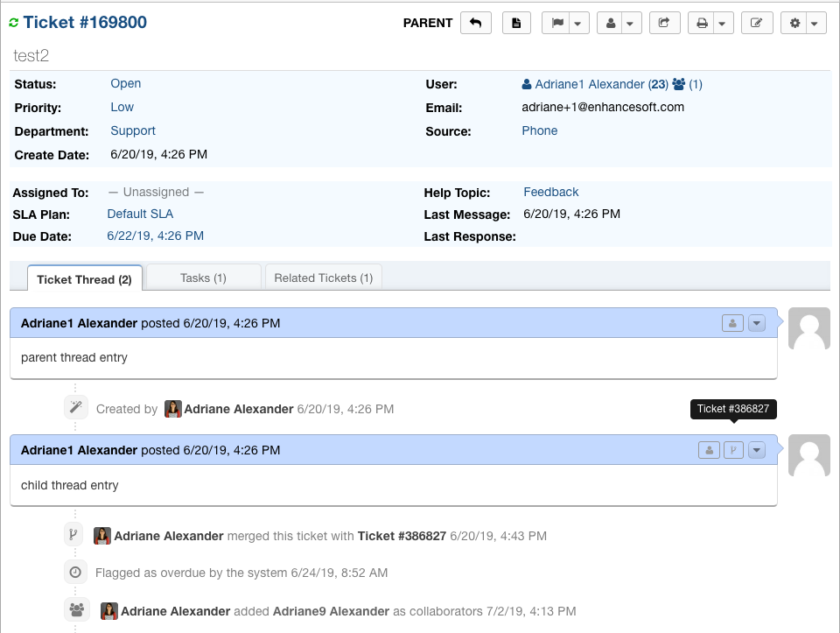Click user icon on parent thread entry
Viewport: 840px width, 633px height.
[x=731, y=323]
